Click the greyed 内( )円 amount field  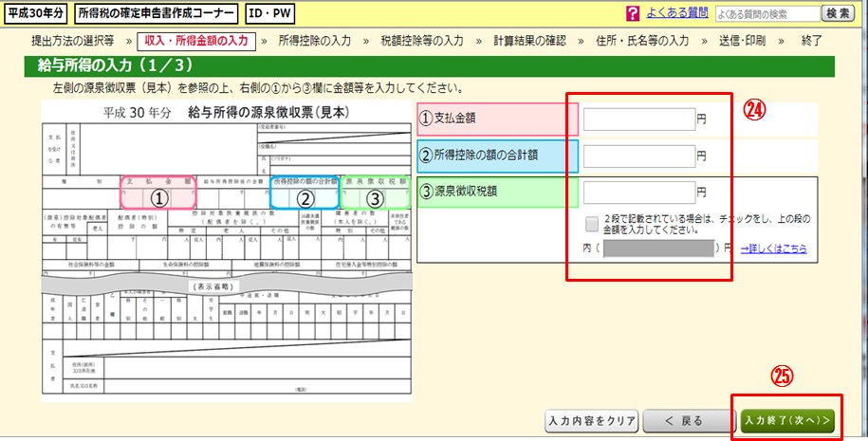(658, 248)
